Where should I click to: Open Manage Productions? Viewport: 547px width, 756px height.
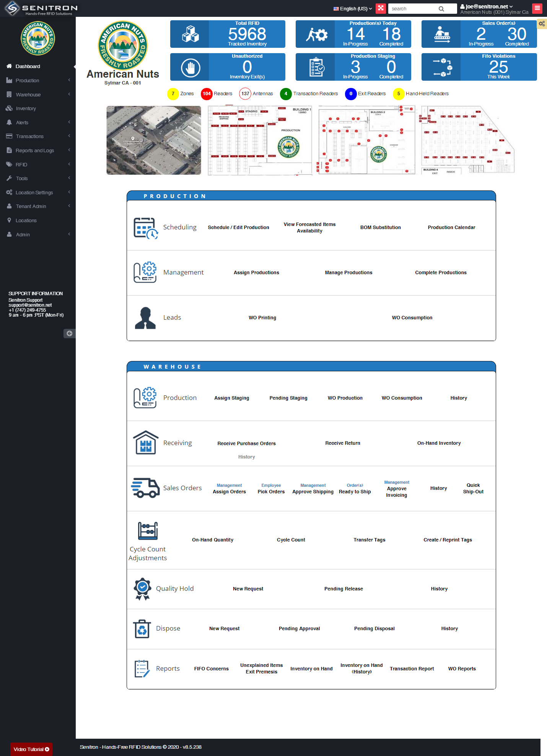(x=348, y=273)
